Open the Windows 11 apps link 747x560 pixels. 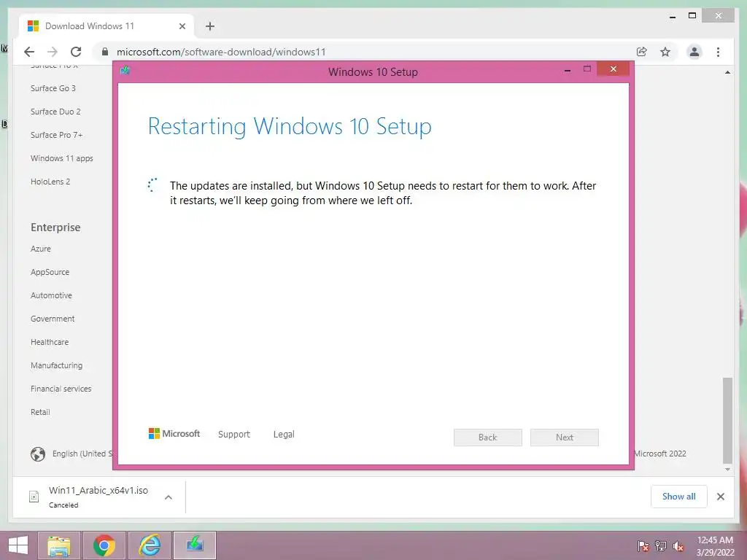(x=61, y=158)
